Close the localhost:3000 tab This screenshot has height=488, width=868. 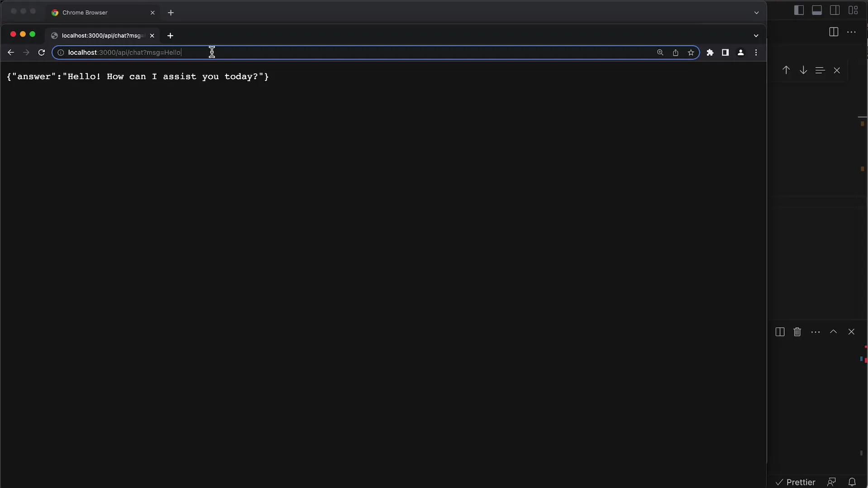point(152,35)
